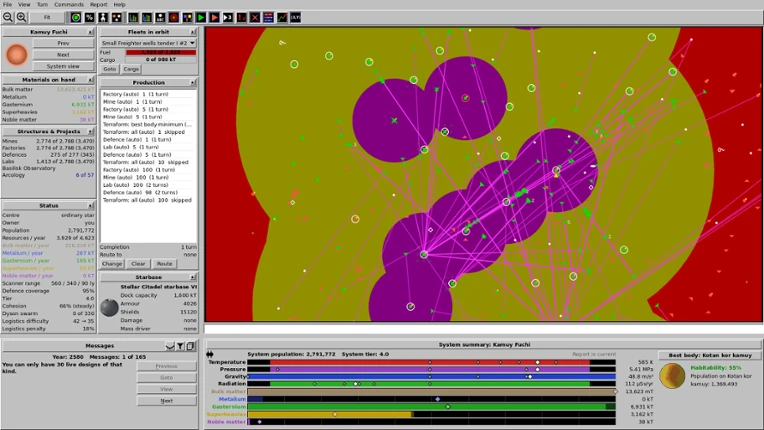Click the red circle scanner icon

click(x=173, y=18)
